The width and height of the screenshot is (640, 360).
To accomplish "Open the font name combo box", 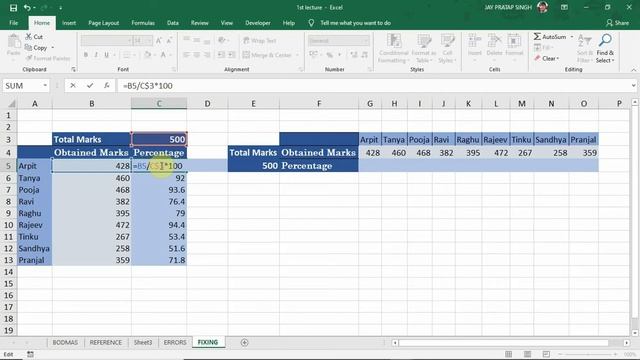I will [x=107, y=40].
